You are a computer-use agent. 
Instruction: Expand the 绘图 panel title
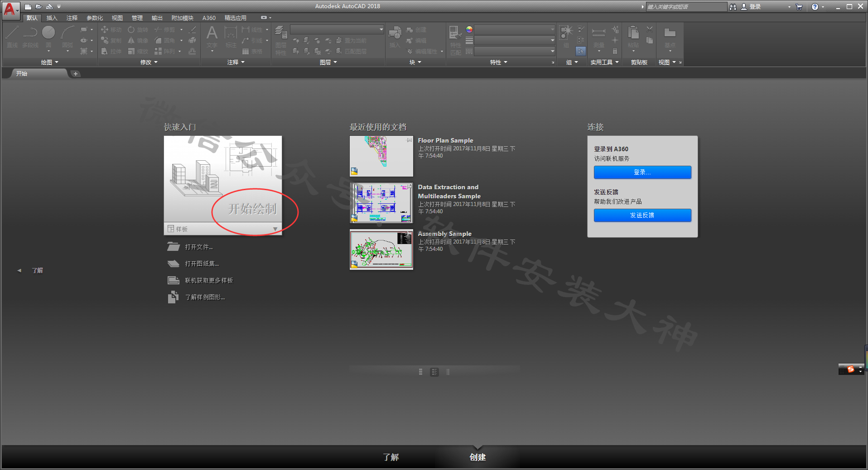coord(49,62)
